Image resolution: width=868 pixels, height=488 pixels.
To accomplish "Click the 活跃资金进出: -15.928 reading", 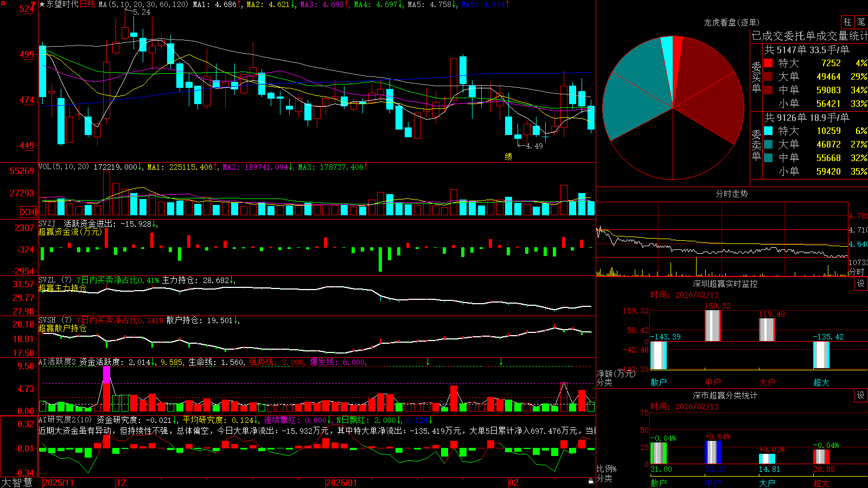I will [x=110, y=223].
